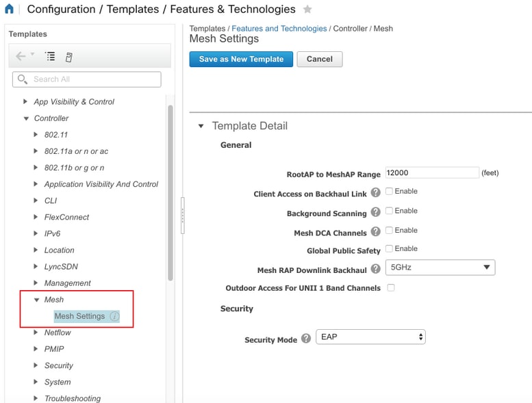
Task: Check Outdoor Access For UNII 1 Band Channels
Action: point(391,288)
